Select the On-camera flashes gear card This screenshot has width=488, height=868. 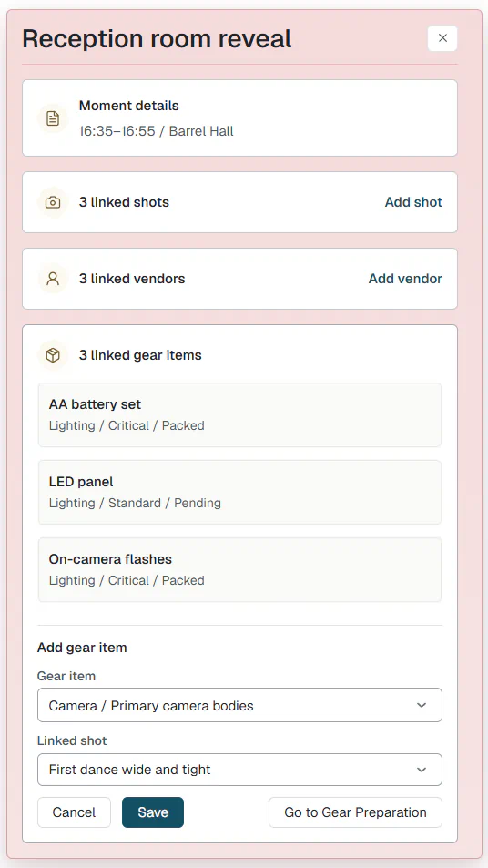[x=239, y=569]
